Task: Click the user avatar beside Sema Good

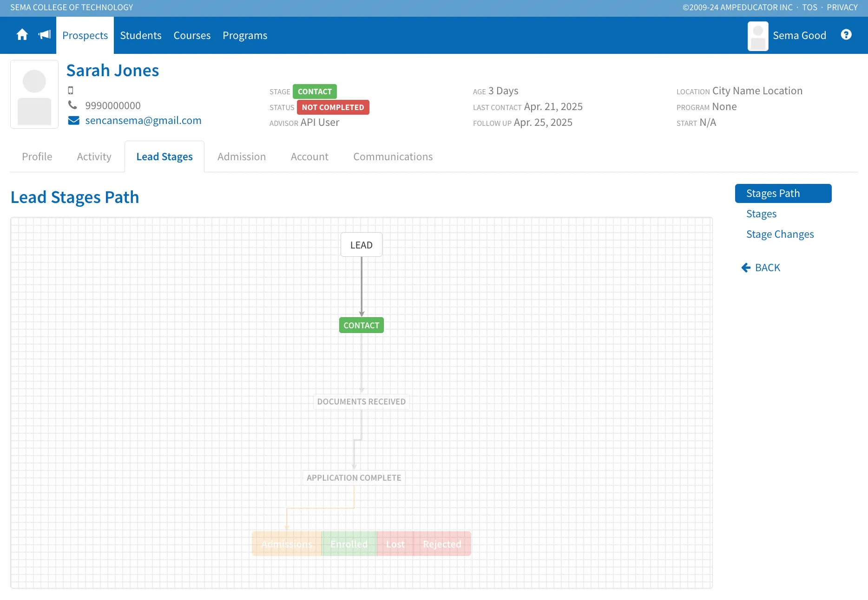Action: [x=758, y=36]
